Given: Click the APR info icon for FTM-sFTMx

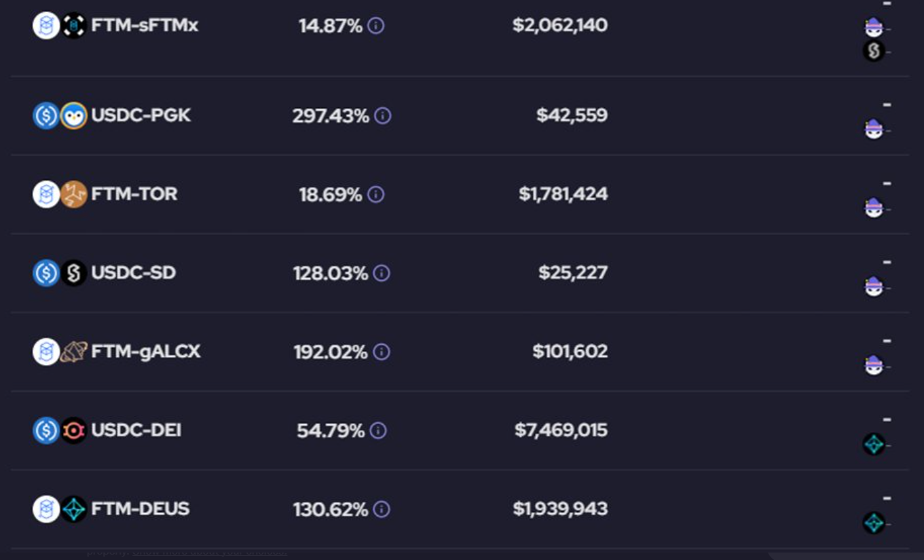Looking at the screenshot, I should click(x=375, y=26).
